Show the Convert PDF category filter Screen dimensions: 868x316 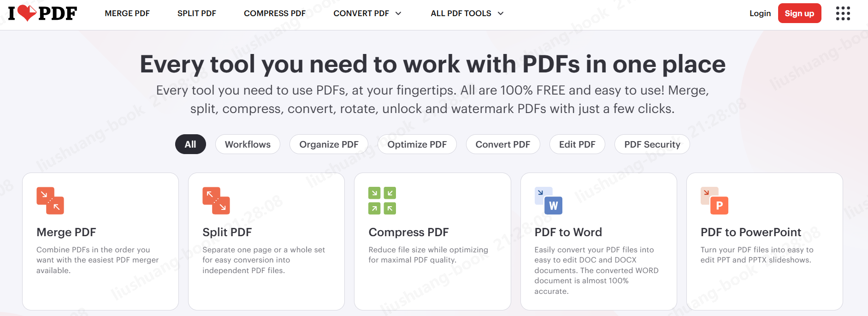tap(502, 144)
